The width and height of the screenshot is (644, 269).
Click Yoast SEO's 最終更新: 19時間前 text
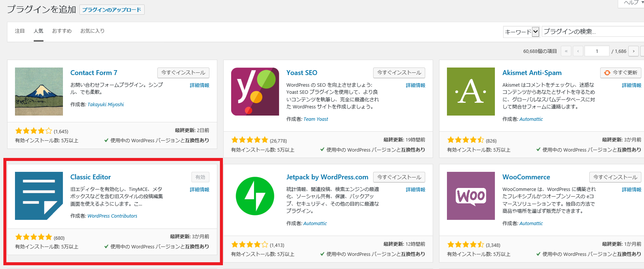click(404, 140)
